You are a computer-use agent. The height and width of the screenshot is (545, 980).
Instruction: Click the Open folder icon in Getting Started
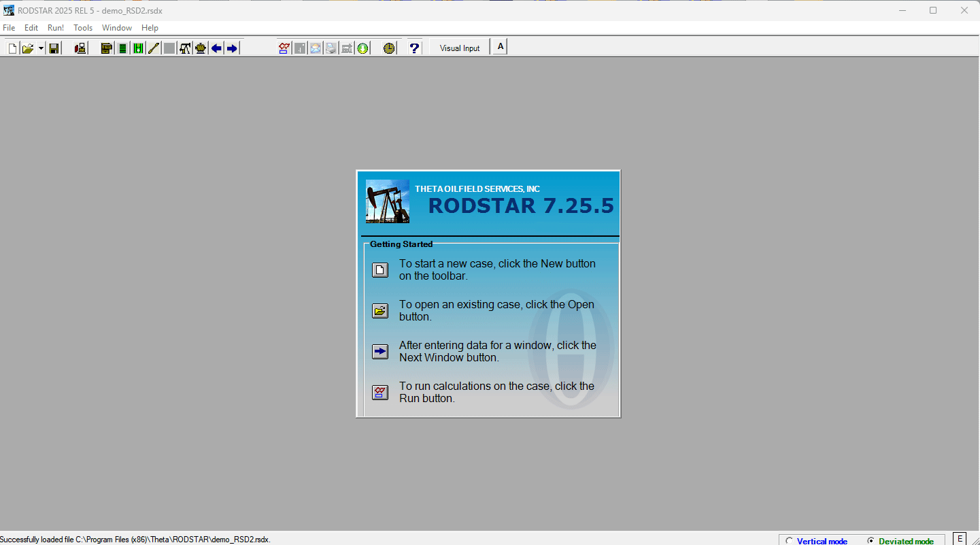[x=380, y=311]
